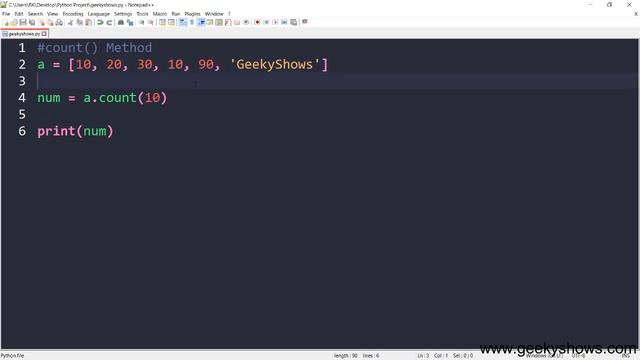
Task: Start macro recording with red dot icon
Action: click(x=257, y=22)
